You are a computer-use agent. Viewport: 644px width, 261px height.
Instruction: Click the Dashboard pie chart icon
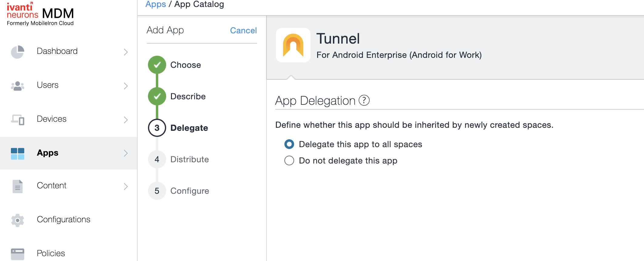(18, 52)
